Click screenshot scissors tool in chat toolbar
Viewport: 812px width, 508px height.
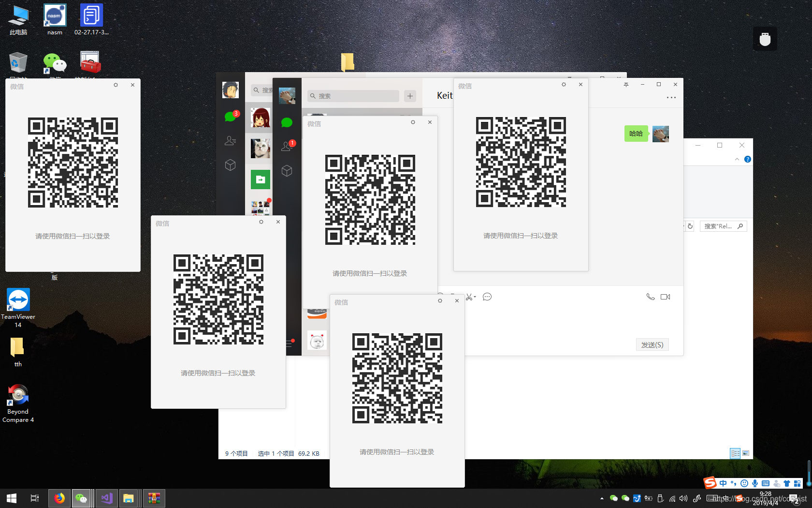[469, 297]
